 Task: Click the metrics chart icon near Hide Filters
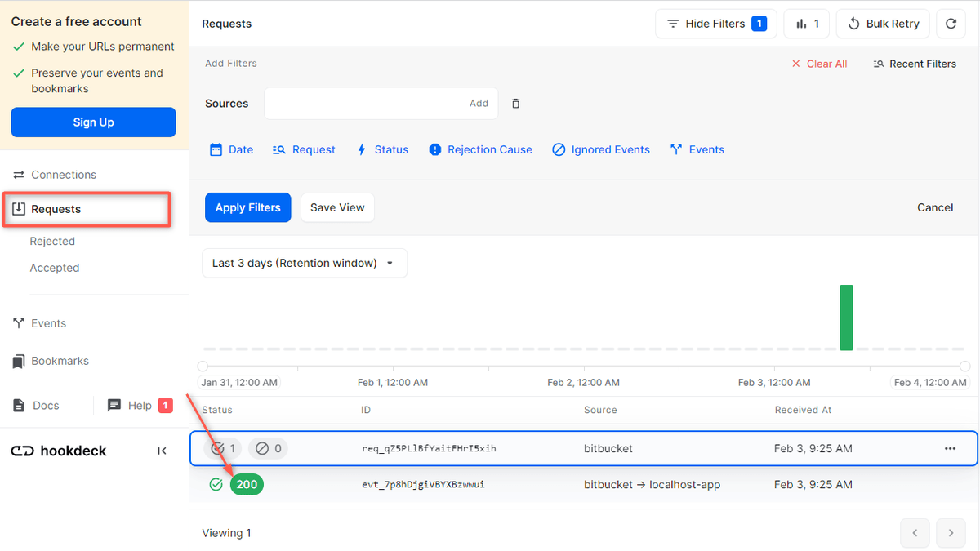tap(806, 24)
